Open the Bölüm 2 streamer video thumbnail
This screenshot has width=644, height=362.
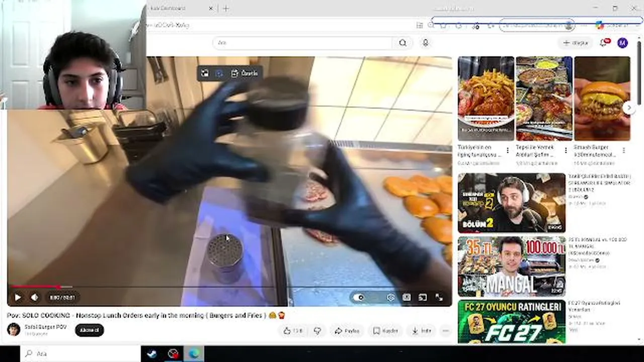click(512, 203)
